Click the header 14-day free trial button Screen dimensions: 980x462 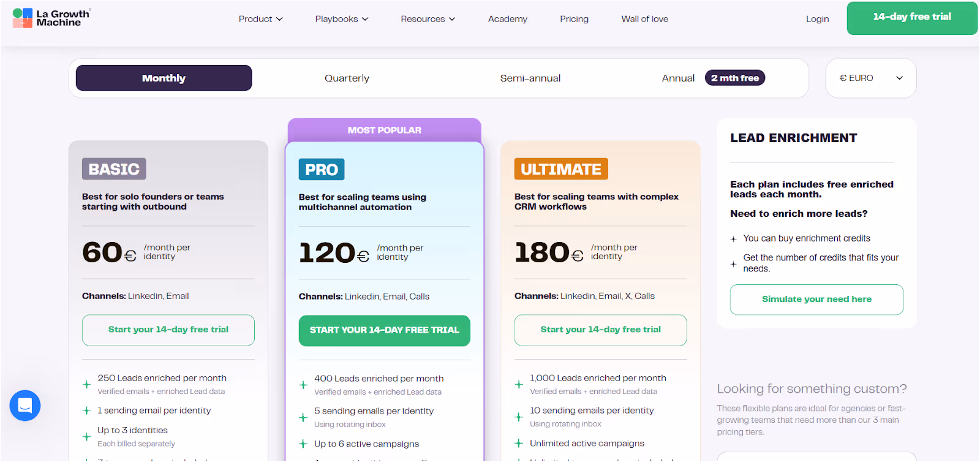pos(912,18)
